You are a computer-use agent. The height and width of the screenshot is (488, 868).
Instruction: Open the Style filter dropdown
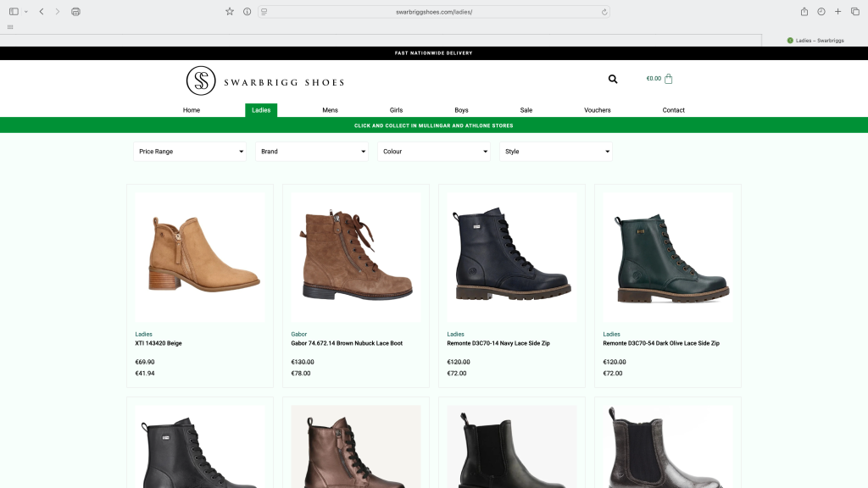[556, 152]
